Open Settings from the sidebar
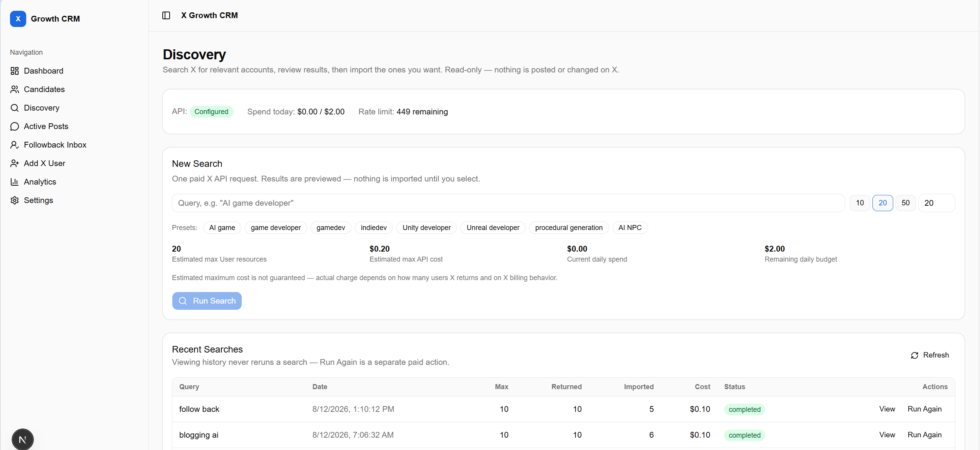The image size is (980, 450). click(x=39, y=200)
